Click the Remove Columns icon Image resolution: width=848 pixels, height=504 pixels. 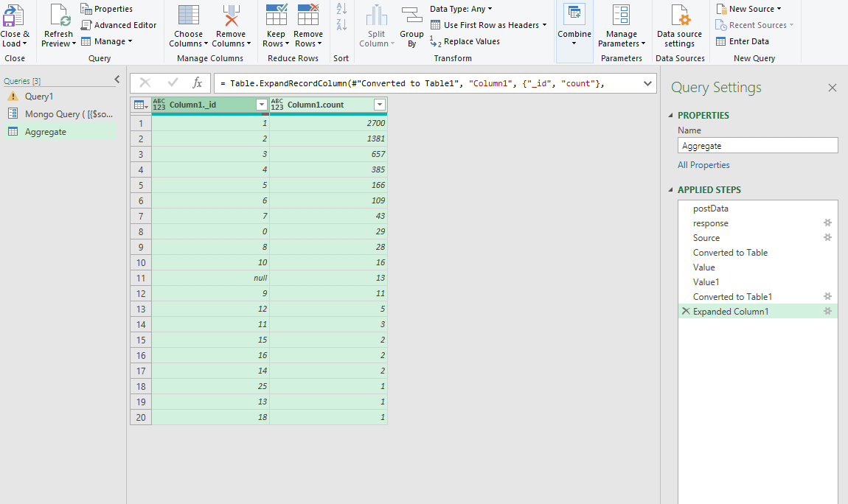[x=231, y=15]
